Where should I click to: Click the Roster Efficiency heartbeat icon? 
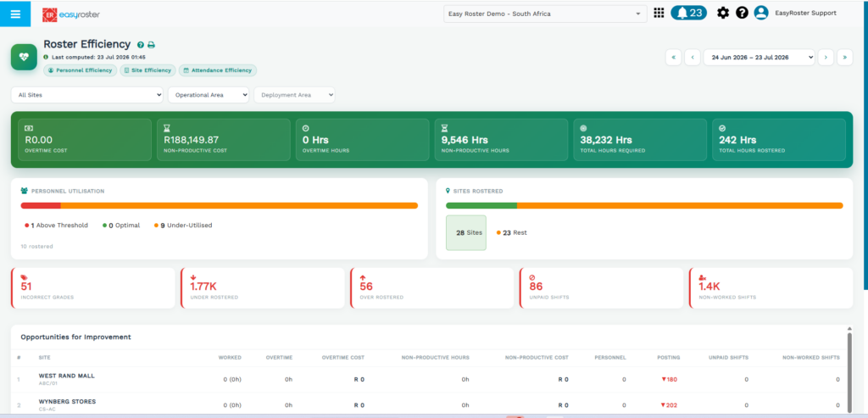pyautogui.click(x=24, y=57)
